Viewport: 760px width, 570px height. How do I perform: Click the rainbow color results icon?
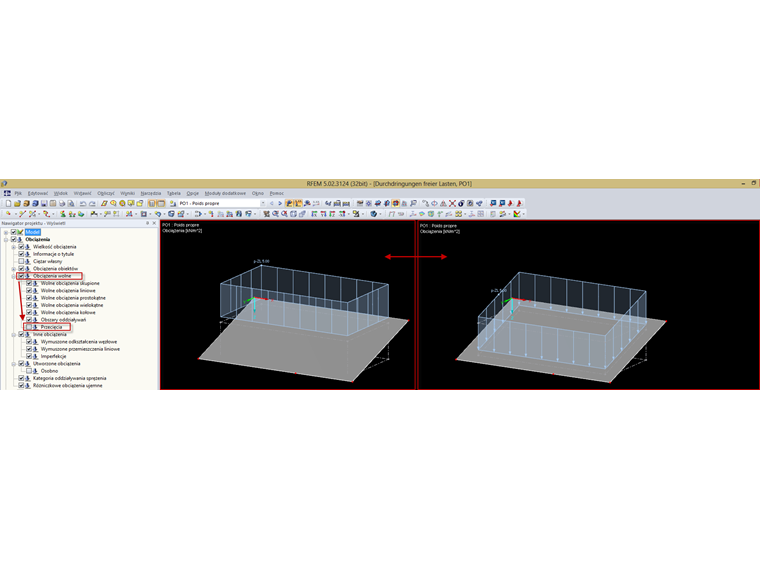pyautogui.click(x=516, y=214)
